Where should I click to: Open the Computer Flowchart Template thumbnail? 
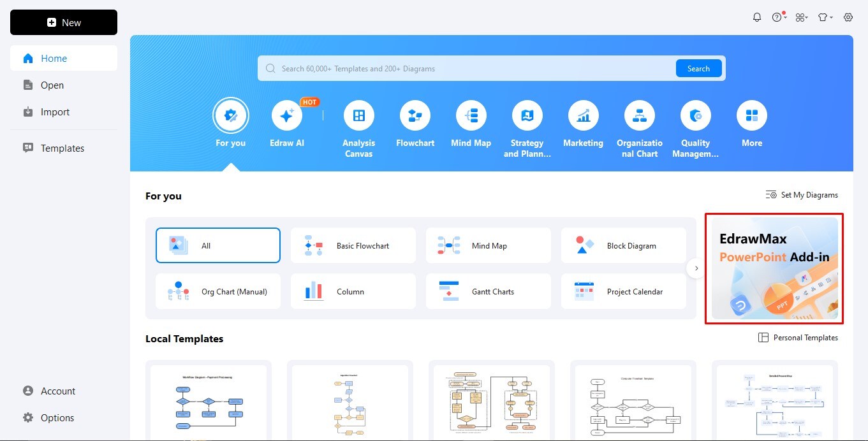coord(633,401)
